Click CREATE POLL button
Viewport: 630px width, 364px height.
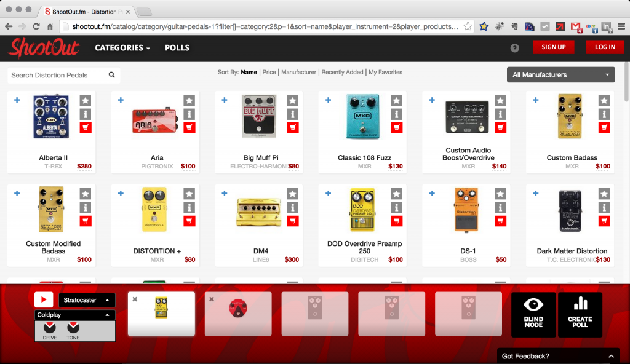(x=580, y=315)
